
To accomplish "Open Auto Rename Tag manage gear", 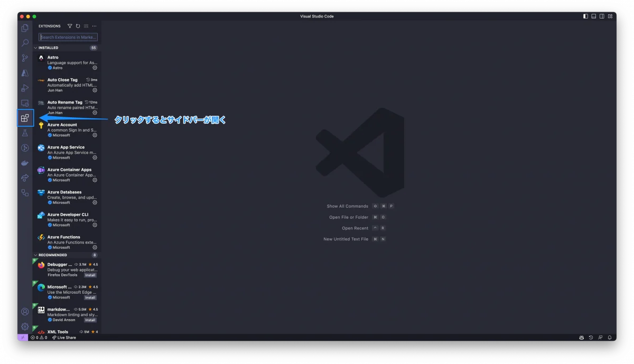I will pos(95,113).
